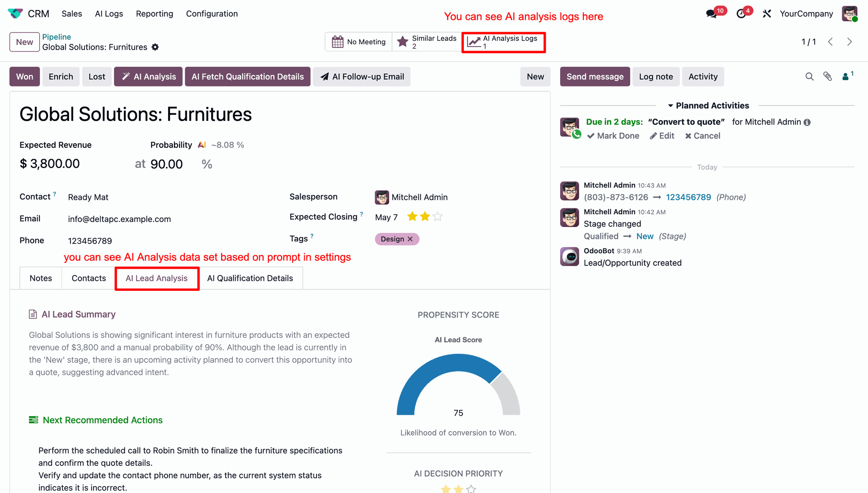Open the record settings gear icon
The height and width of the screenshot is (493, 868).
click(155, 47)
